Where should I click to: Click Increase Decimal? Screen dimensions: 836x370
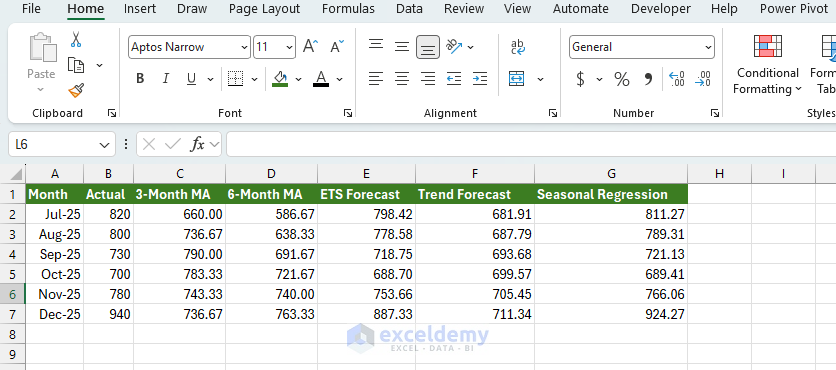tap(677, 79)
